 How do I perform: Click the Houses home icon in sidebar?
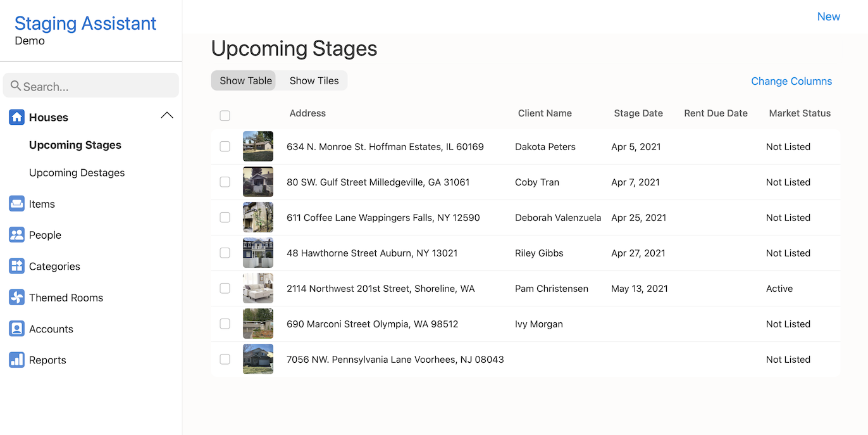pos(16,117)
